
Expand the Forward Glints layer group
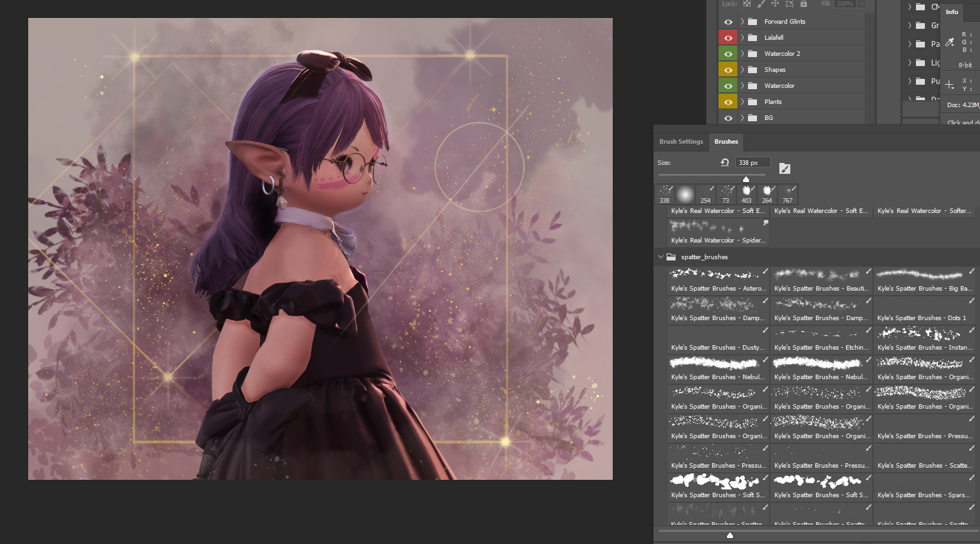tap(742, 22)
